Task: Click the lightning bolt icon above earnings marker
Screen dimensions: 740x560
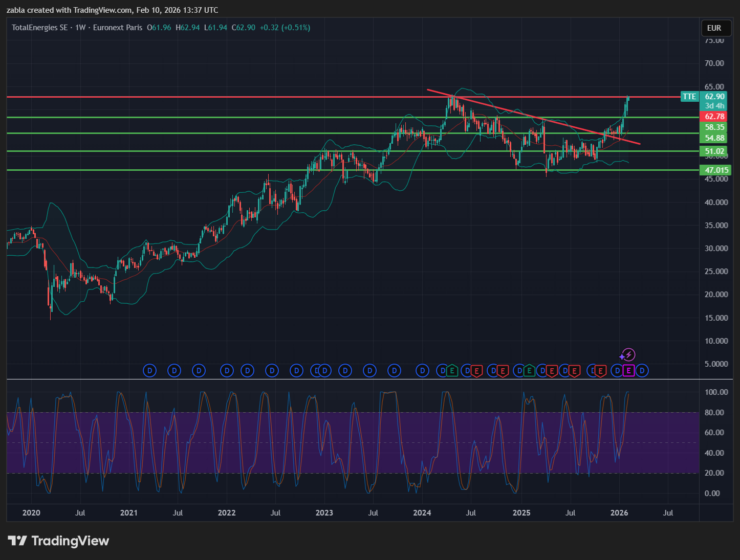Action: (x=629, y=355)
